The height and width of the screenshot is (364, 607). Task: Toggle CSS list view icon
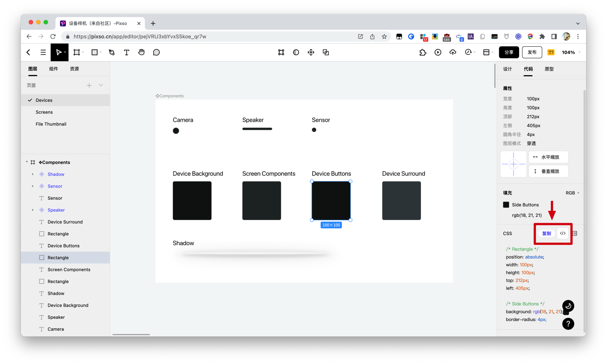[x=575, y=233]
